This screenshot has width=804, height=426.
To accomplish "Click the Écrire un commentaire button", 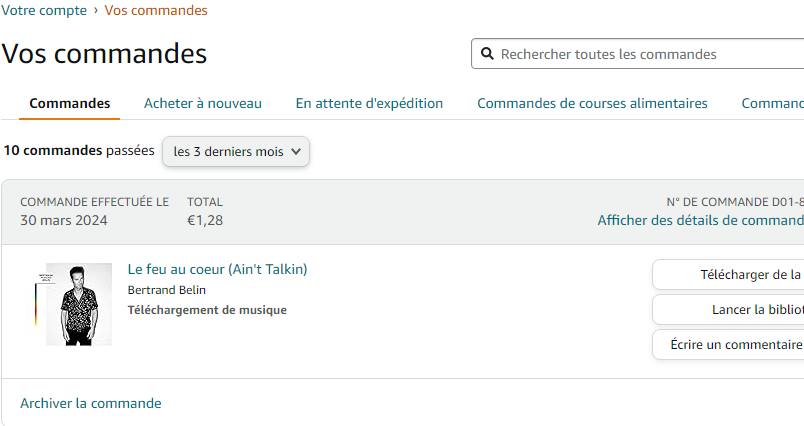I will [x=728, y=344].
